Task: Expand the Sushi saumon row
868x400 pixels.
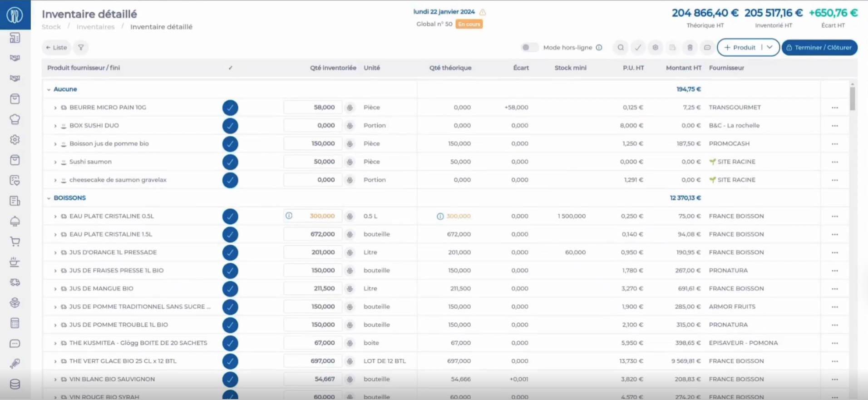Action: [55, 162]
